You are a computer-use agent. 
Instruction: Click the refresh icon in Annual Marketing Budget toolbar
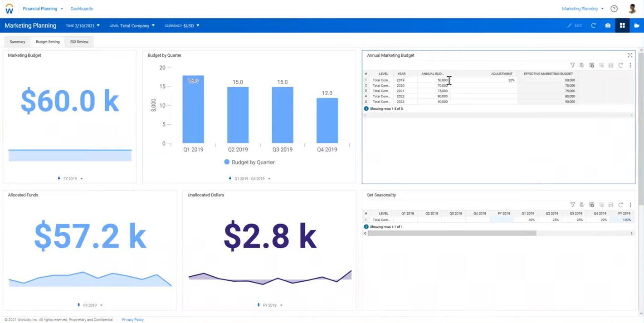pyautogui.click(x=621, y=65)
